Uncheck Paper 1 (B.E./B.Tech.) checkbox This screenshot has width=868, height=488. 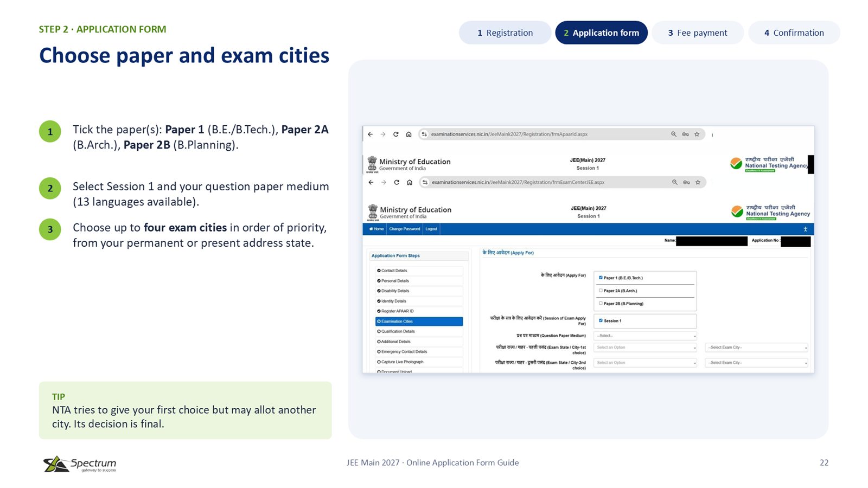(x=601, y=278)
